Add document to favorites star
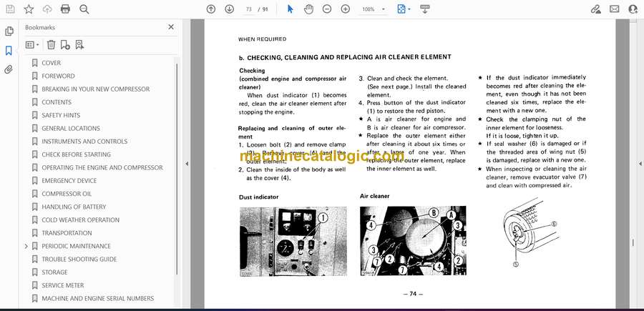 [x=29, y=9]
